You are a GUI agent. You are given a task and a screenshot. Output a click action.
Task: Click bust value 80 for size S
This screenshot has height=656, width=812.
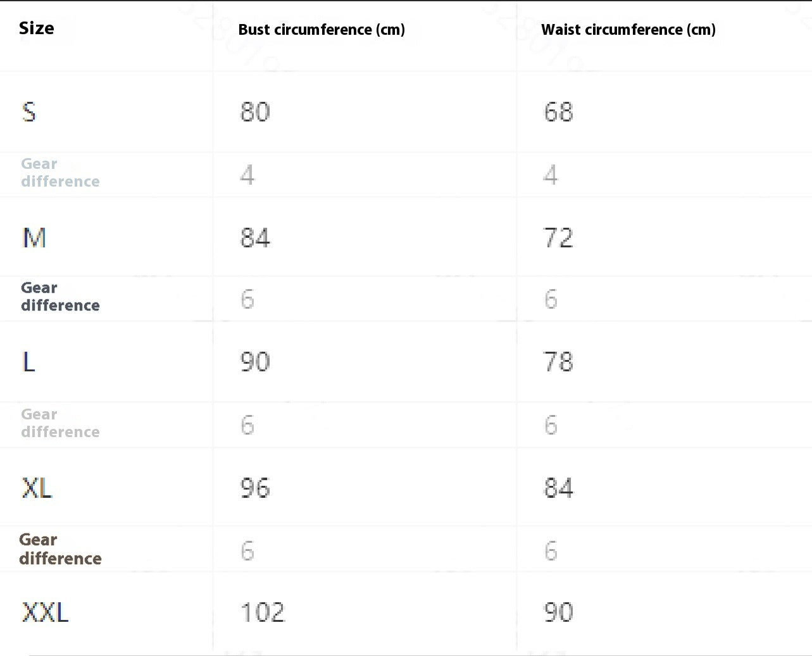255,112
